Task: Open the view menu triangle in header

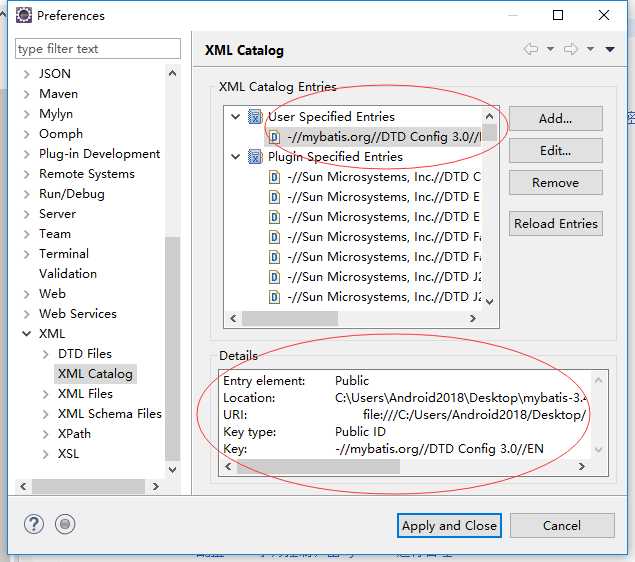Action: (610, 49)
